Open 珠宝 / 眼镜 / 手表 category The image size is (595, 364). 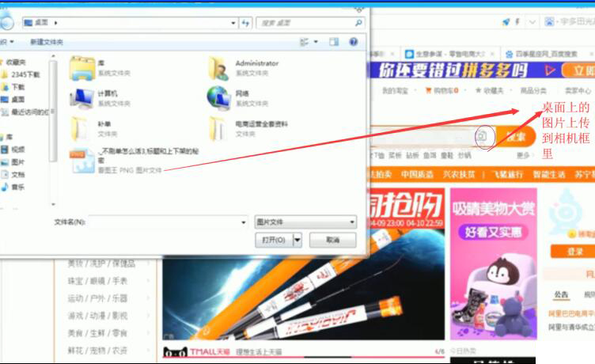[x=97, y=281]
